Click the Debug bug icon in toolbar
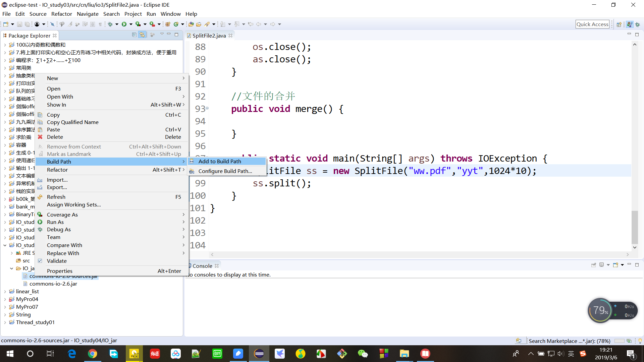Viewport: 644px width, 362px height. [110, 24]
